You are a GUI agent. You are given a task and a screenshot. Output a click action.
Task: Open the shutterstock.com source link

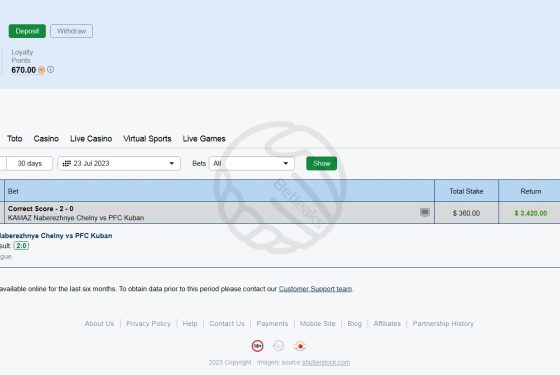click(326, 362)
